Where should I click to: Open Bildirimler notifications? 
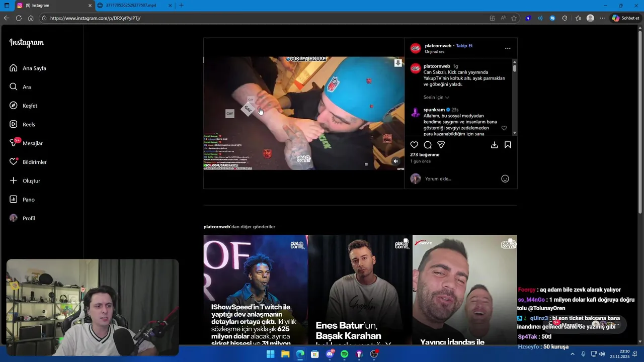pyautogui.click(x=28, y=162)
